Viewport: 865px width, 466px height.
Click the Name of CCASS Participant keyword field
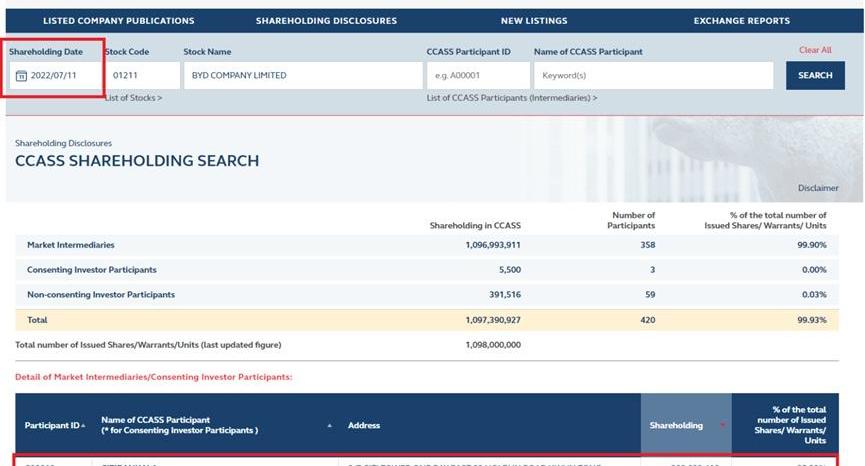coord(654,76)
